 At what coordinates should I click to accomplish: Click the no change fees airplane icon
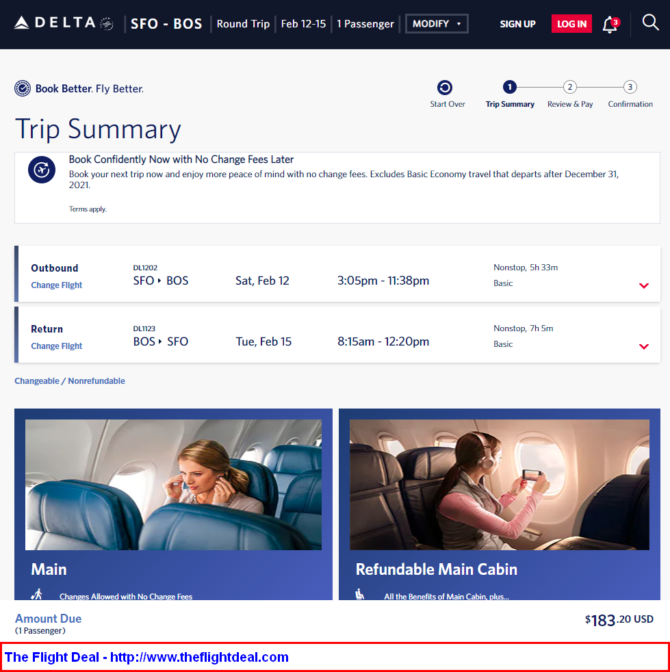[x=42, y=170]
